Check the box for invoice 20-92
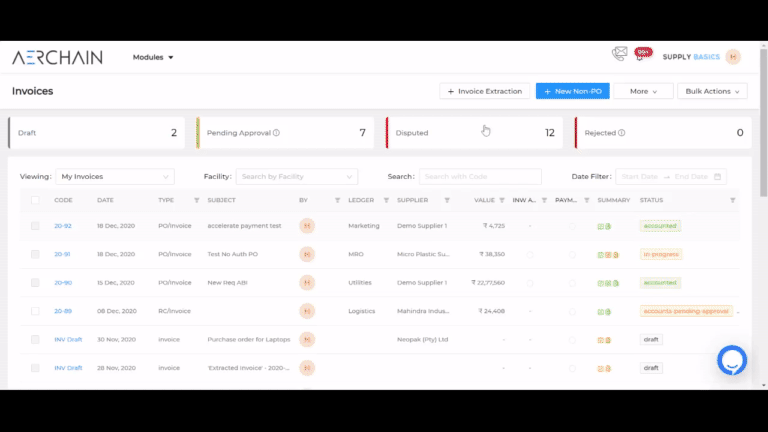768x432 pixels. pos(35,226)
